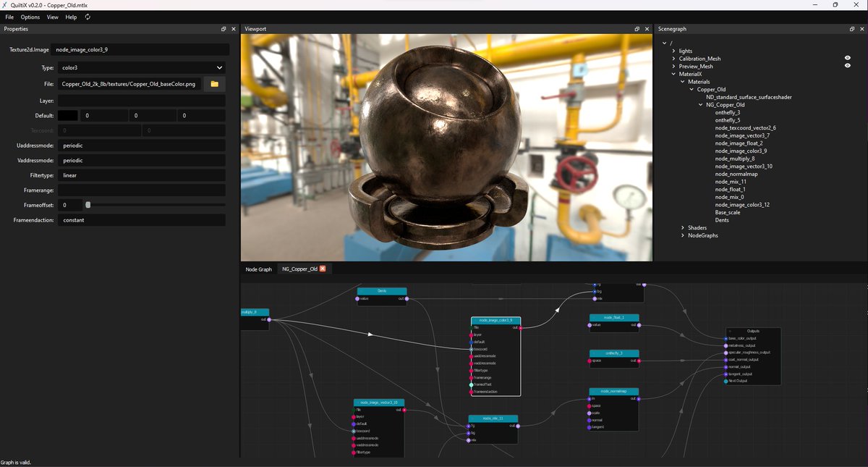Close the NG_Copper_Old tab with X
This screenshot has height=467, width=868.
[x=323, y=269]
